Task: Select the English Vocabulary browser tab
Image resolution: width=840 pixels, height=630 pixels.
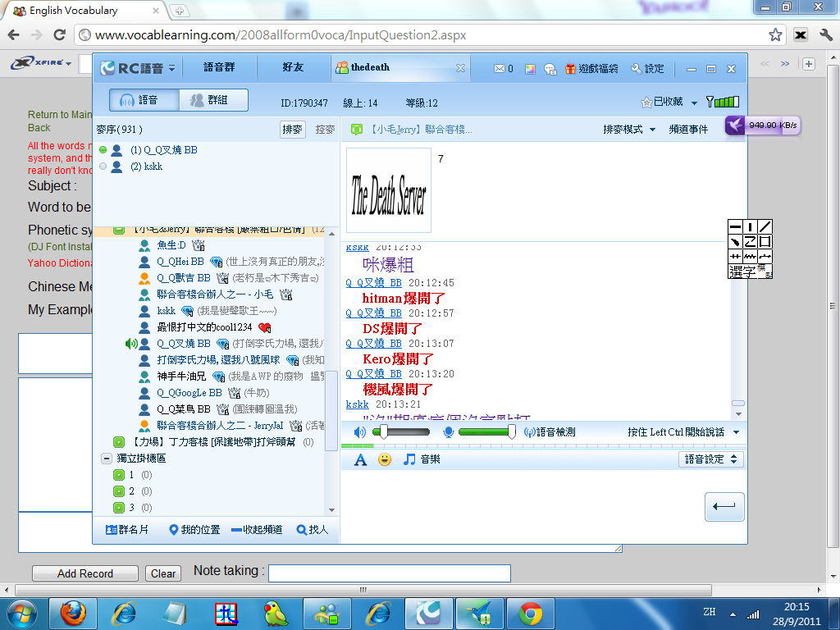Action: 84,11
